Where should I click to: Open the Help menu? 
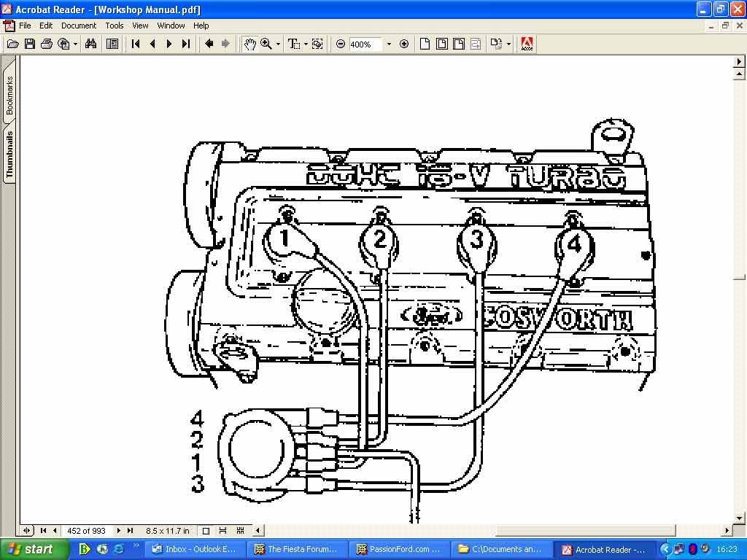[x=201, y=26]
